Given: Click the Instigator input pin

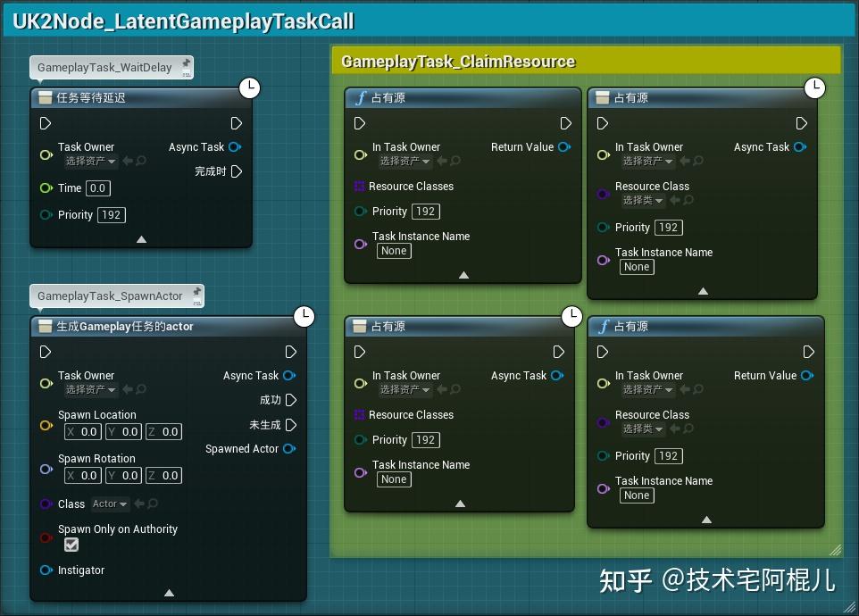Looking at the screenshot, I should pos(45,570).
